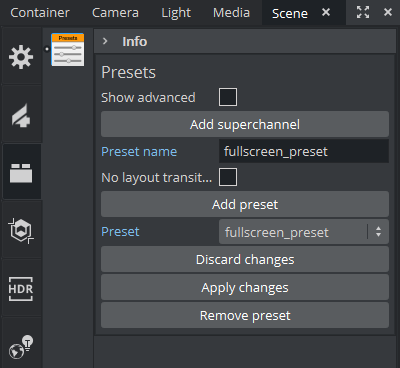Open the HDR settings sidebar icon
Viewport: 400px width, 368px height.
(21, 289)
